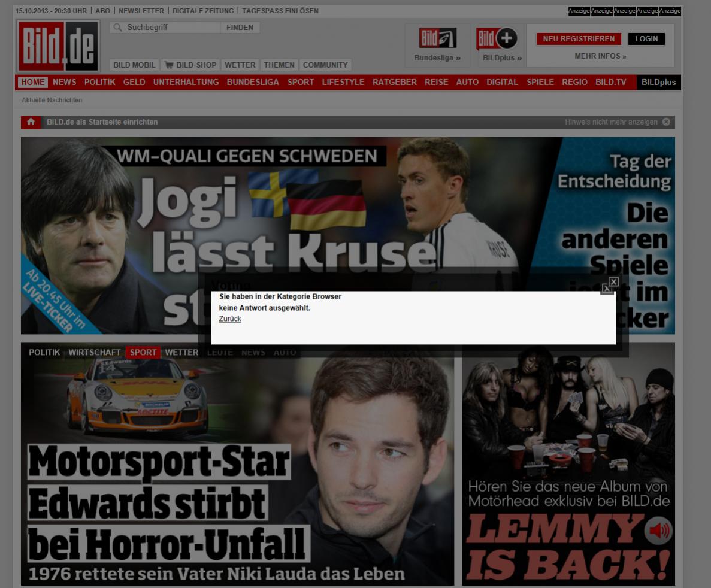Switch to WIRTSCHAFT teaser tab
The width and height of the screenshot is (711, 588).
(94, 352)
